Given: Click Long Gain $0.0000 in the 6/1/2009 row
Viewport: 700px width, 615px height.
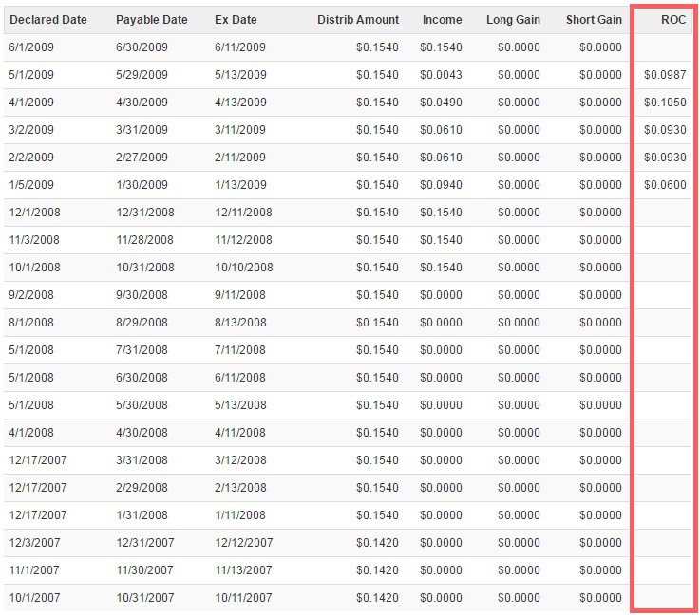Looking at the screenshot, I should [520, 47].
